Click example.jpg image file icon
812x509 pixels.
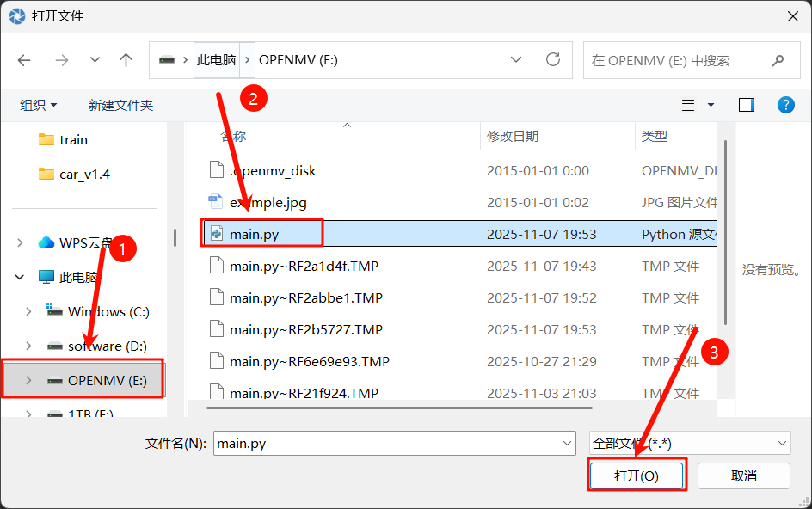click(x=215, y=202)
